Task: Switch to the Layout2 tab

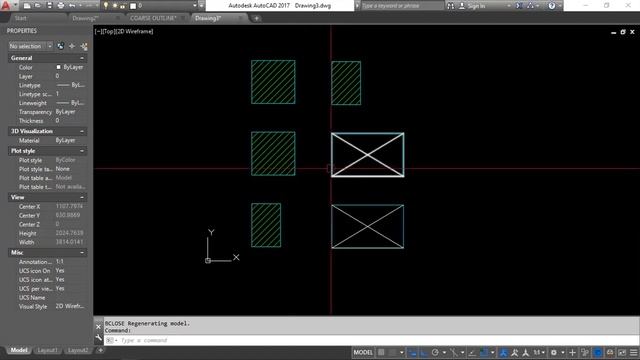Action: point(78,350)
